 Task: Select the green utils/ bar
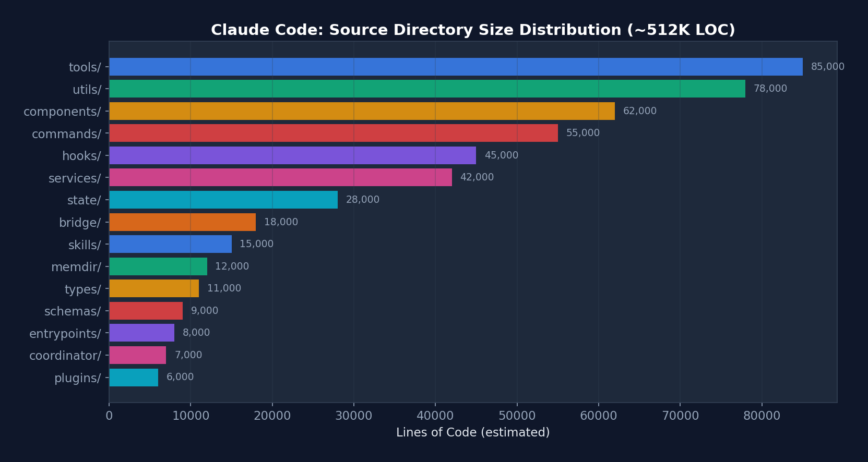(x=427, y=89)
